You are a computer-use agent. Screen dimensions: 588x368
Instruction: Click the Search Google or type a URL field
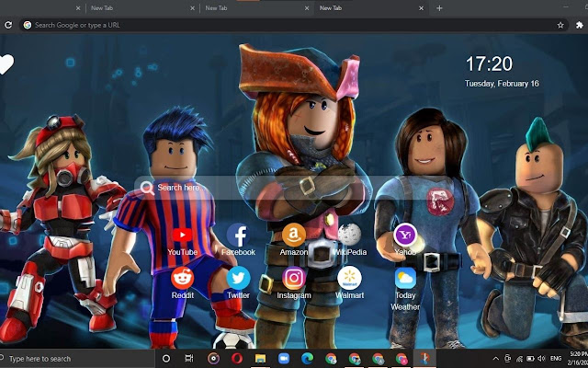294,25
